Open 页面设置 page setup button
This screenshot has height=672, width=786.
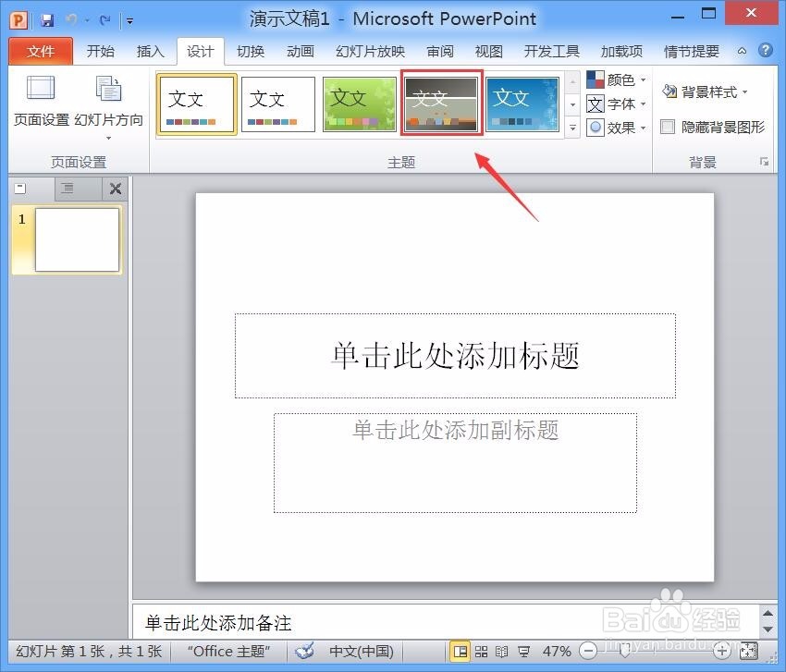click(41, 100)
